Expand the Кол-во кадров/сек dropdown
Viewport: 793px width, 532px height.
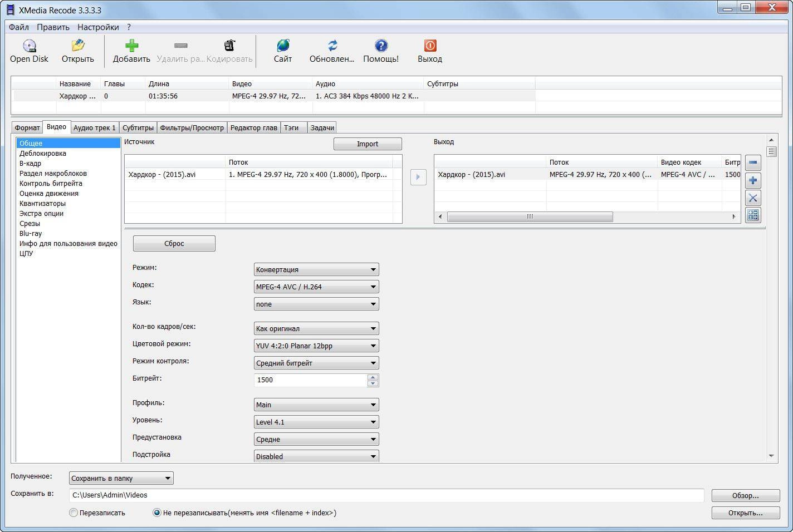pyautogui.click(x=316, y=328)
